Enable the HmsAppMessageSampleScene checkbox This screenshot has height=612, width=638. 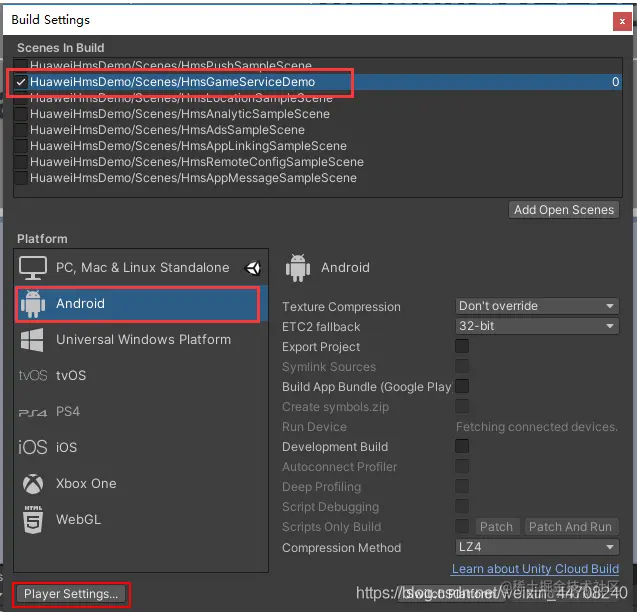(21, 178)
